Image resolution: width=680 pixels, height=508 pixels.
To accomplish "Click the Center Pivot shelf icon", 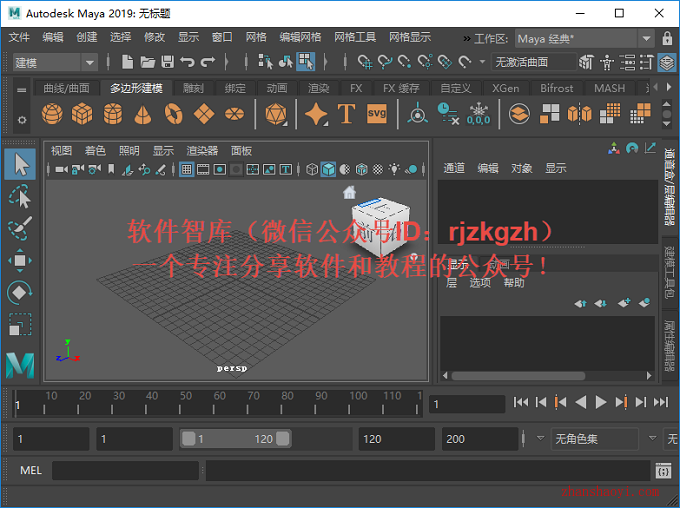I will click(x=418, y=114).
